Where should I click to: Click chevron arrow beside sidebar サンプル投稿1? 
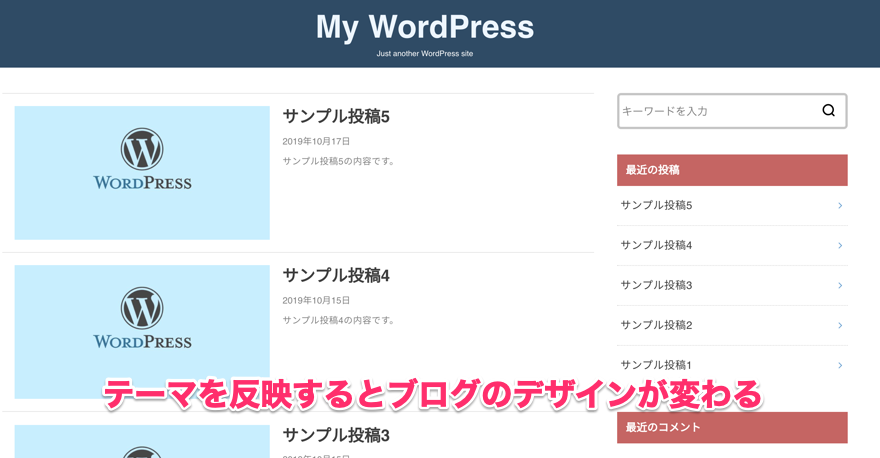pyautogui.click(x=840, y=365)
